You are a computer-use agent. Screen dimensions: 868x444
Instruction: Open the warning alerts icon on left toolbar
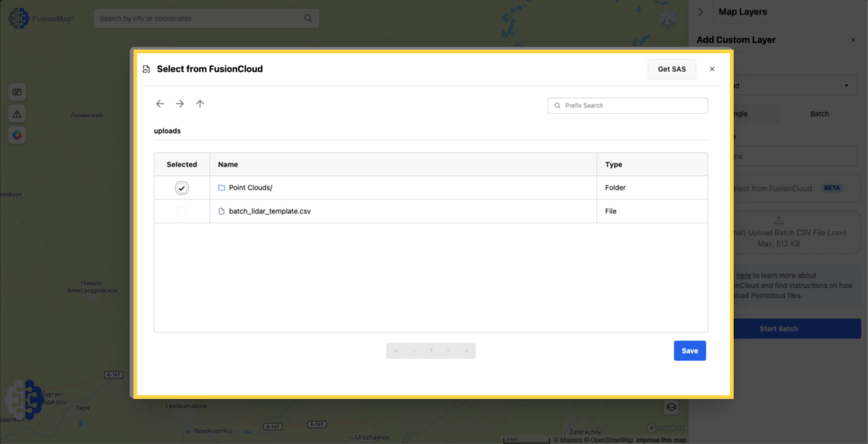click(17, 114)
